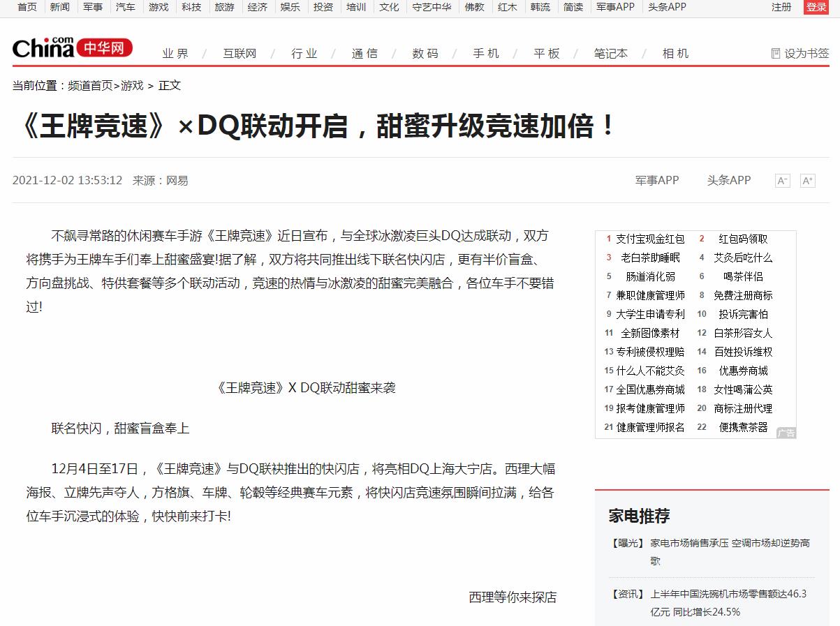
Task: Open 家电市场销售承压 news article
Action: click(730, 551)
